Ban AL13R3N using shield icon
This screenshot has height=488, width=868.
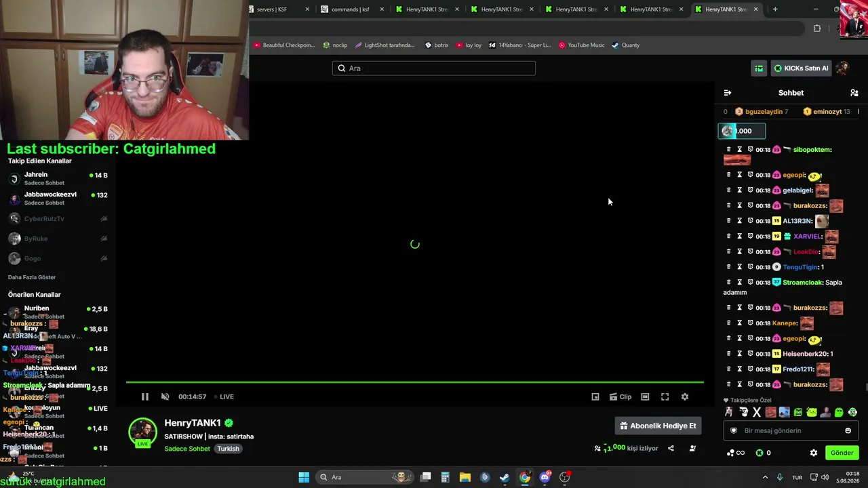pyautogui.click(x=751, y=221)
